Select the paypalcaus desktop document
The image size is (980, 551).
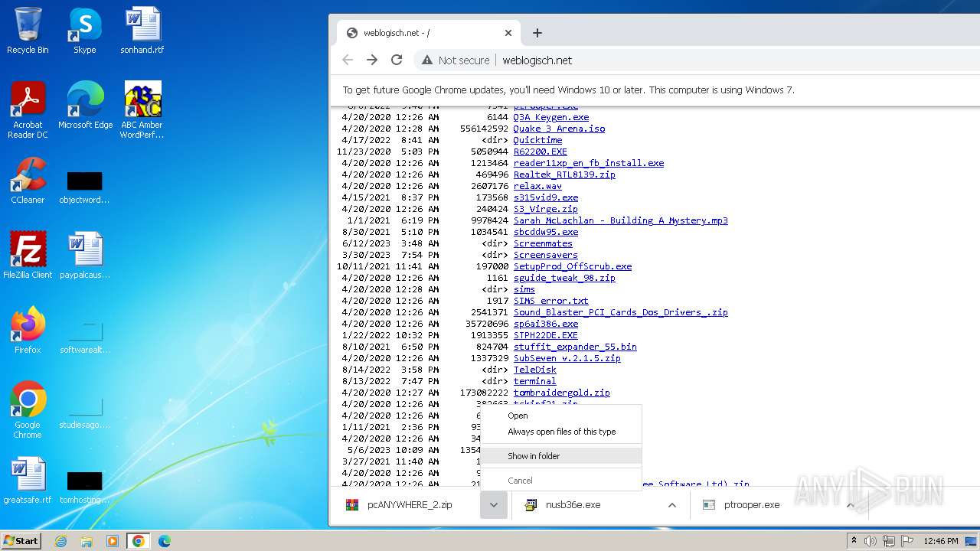(85, 255)
